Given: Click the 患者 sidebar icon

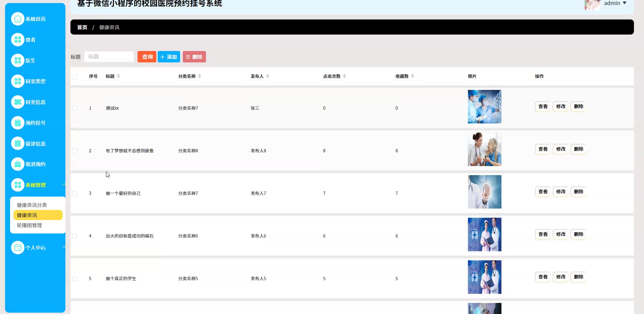Looking at the screenshot, I should 18,40.
